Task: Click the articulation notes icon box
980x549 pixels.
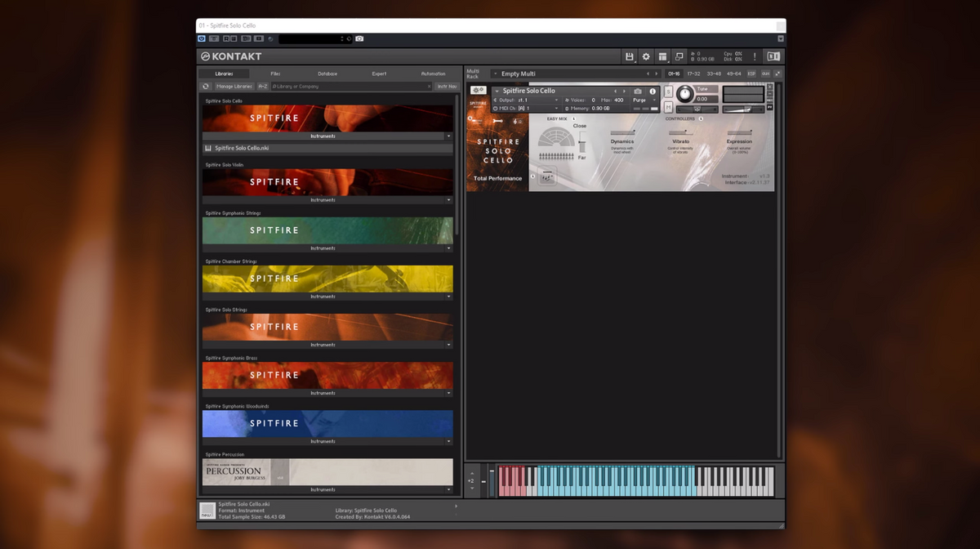Action: (546, 176)
